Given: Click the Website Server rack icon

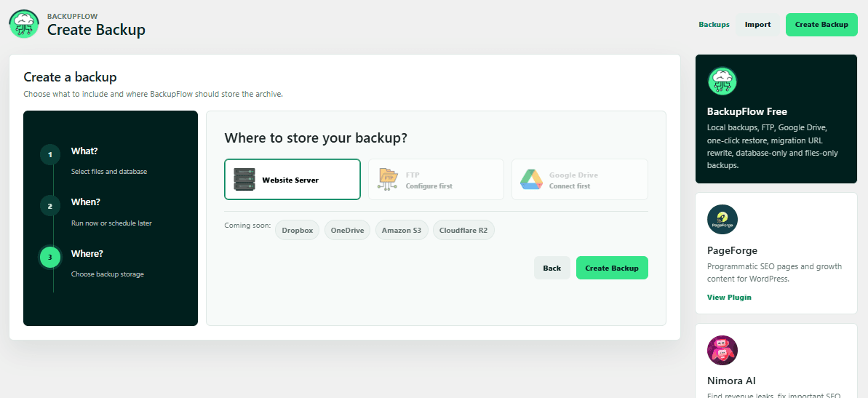Looking at the screenshot, I should click(x=244, y=179).
